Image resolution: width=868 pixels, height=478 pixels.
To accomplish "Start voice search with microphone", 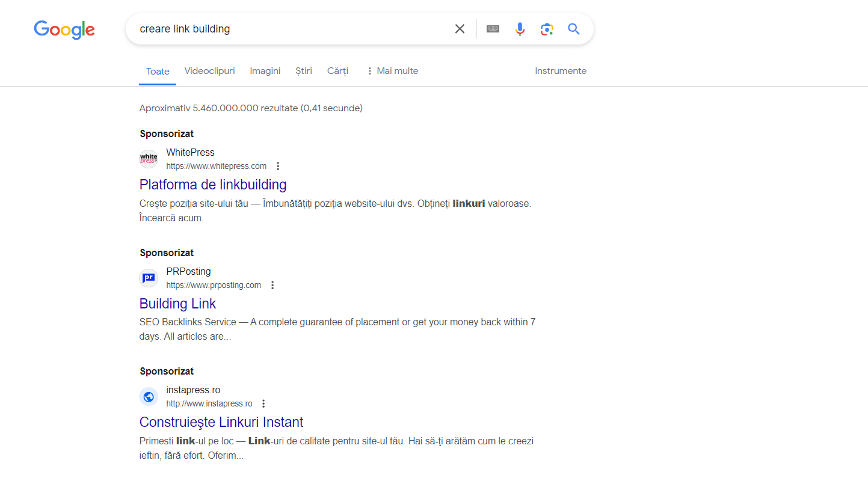I will [x=520, y=29].
